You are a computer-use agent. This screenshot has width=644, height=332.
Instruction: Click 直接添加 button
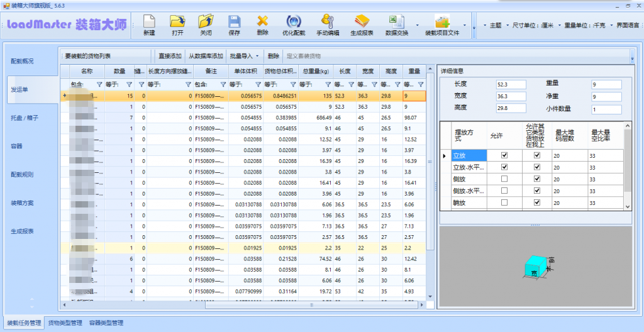point(170,56)
